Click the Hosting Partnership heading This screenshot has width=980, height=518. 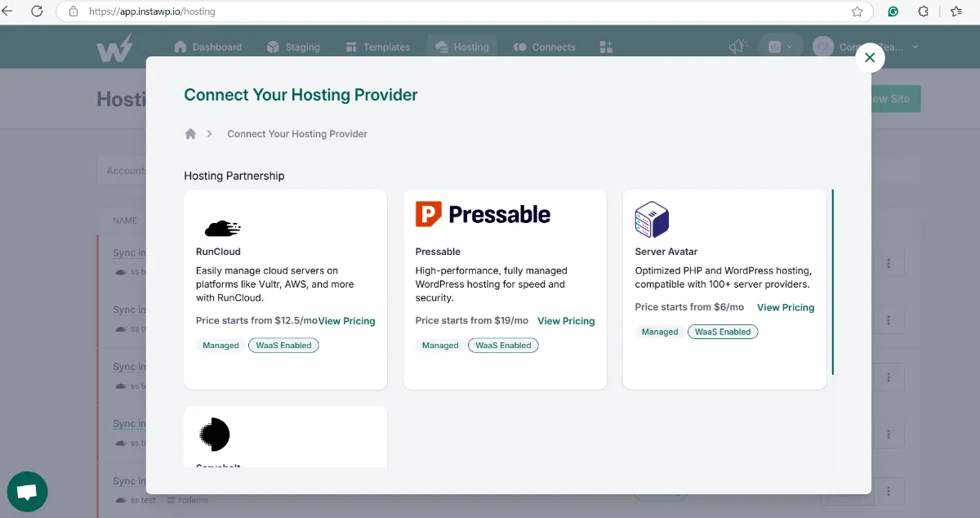click(x=234, y=176)
